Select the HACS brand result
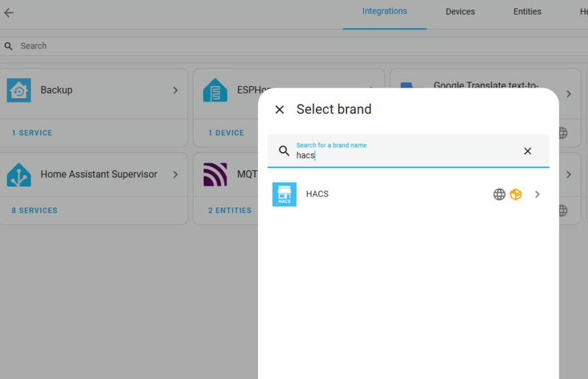This screenshot has width=588, height=379. [x=408, y=194]
